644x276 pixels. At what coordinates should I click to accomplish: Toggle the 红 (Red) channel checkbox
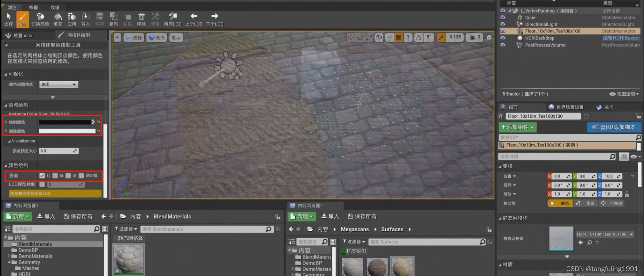[x=42, y=175]
